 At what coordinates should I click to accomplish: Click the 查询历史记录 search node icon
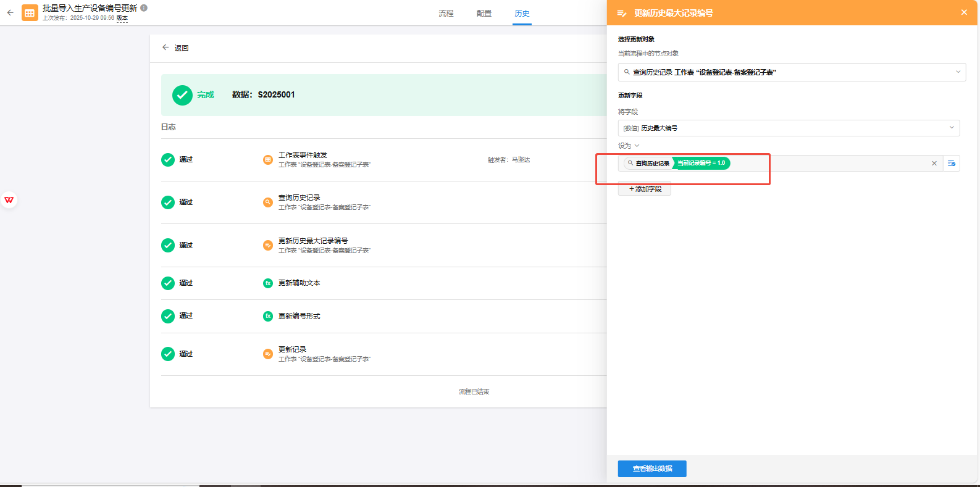268,202
